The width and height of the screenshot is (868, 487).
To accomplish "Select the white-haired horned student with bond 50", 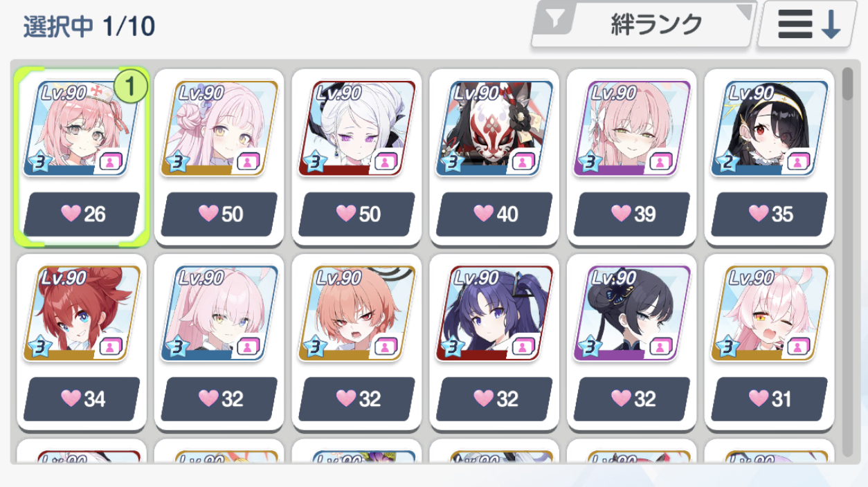I will coord(357,157).
